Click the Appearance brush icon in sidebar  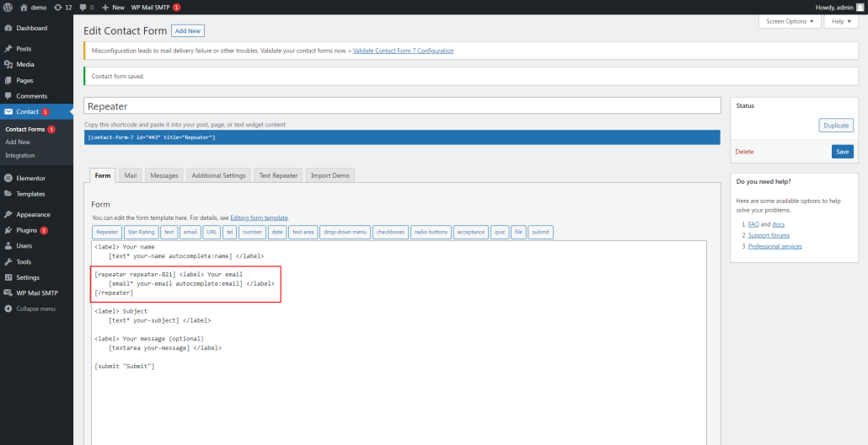(x=8, y=214)
